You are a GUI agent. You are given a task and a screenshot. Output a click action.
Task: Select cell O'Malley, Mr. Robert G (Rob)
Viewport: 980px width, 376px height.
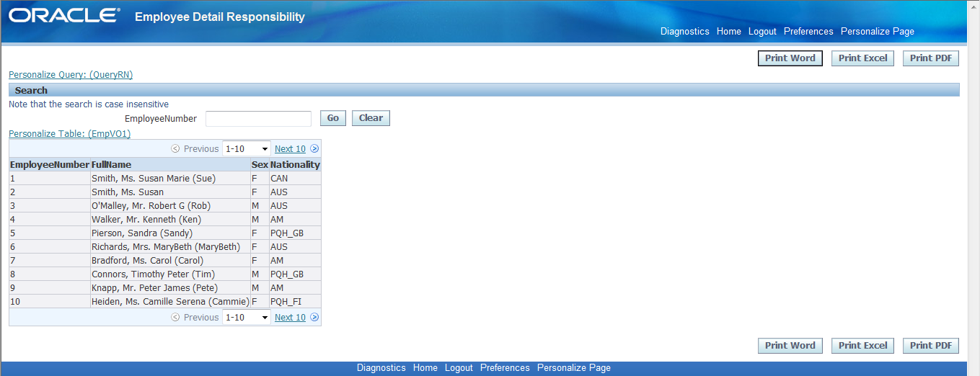click(170, 206)
